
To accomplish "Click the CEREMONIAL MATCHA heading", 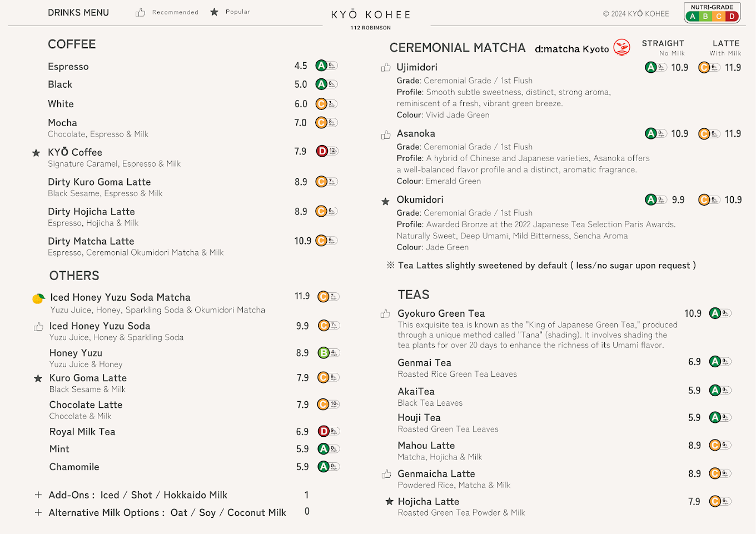I will click(x=457, y=48).
